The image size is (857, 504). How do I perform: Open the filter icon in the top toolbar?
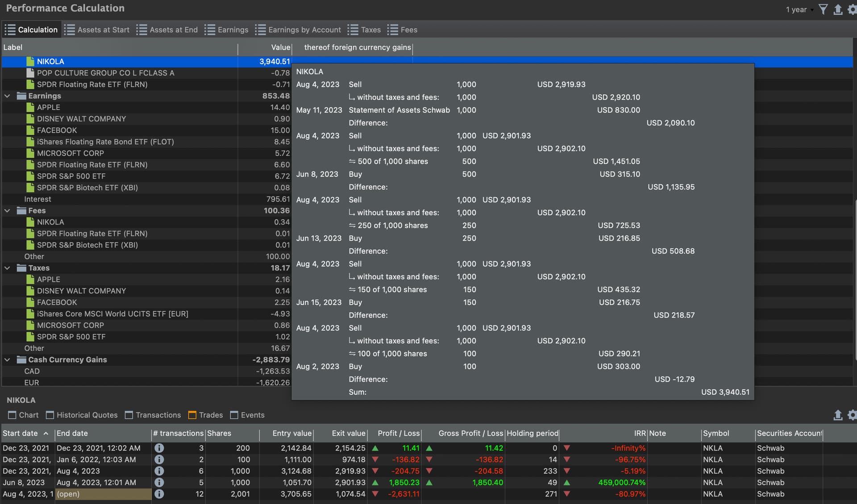[x=823, y=9]
